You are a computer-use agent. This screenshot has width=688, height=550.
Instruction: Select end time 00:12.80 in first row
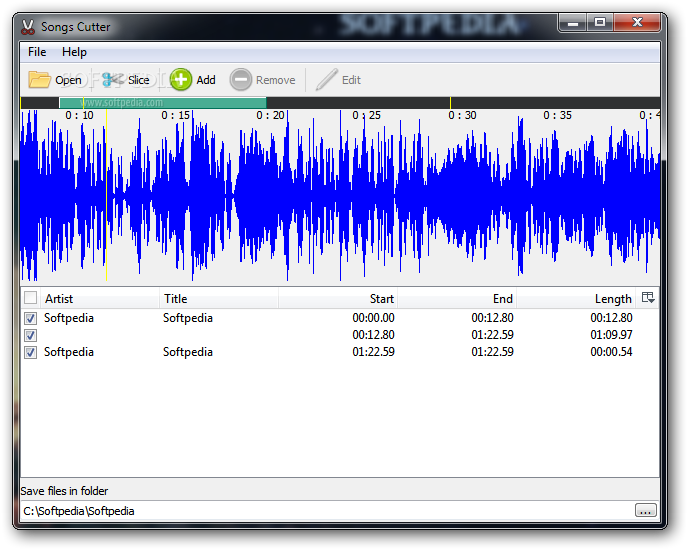(x=492, y=318)
